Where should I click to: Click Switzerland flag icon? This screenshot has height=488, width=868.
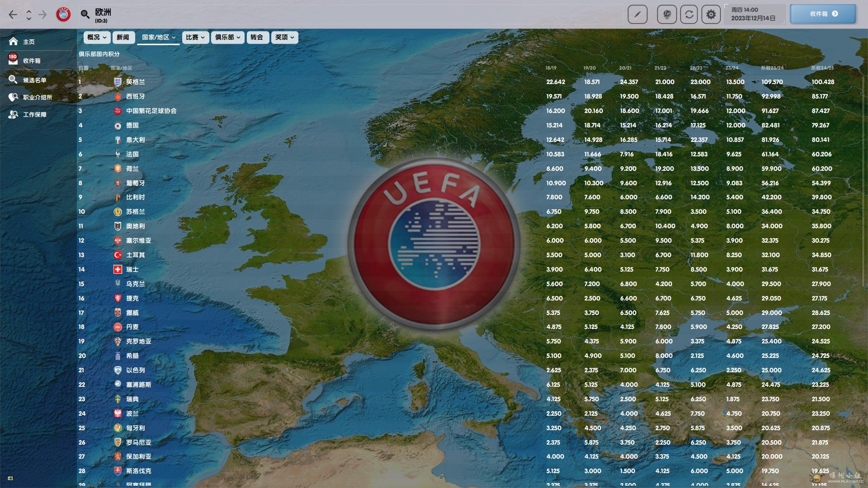coord(118,269)
